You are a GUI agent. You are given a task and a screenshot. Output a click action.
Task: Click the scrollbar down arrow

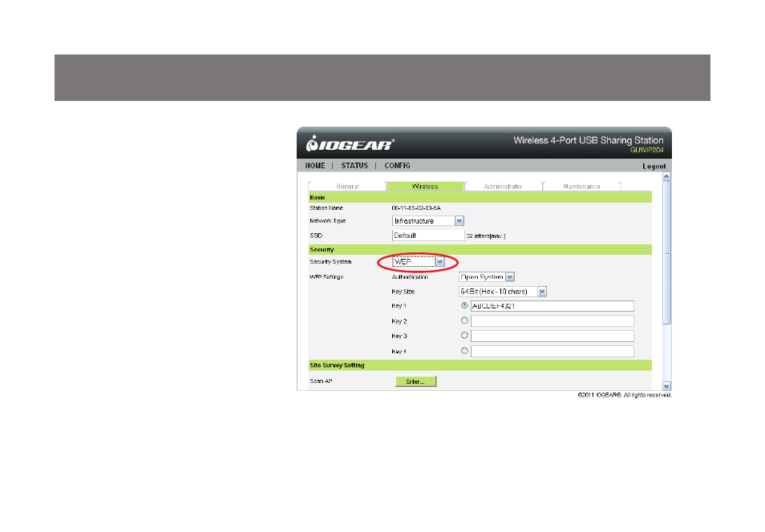[x=667, y=385]
